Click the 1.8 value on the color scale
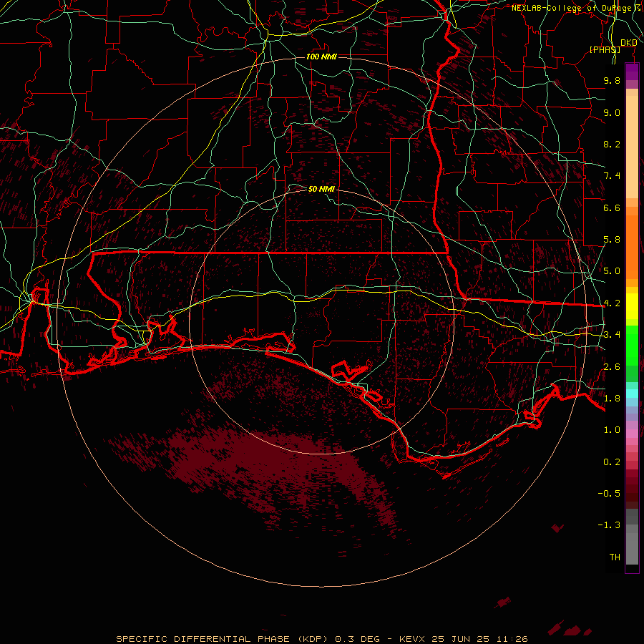 point(612,399)
